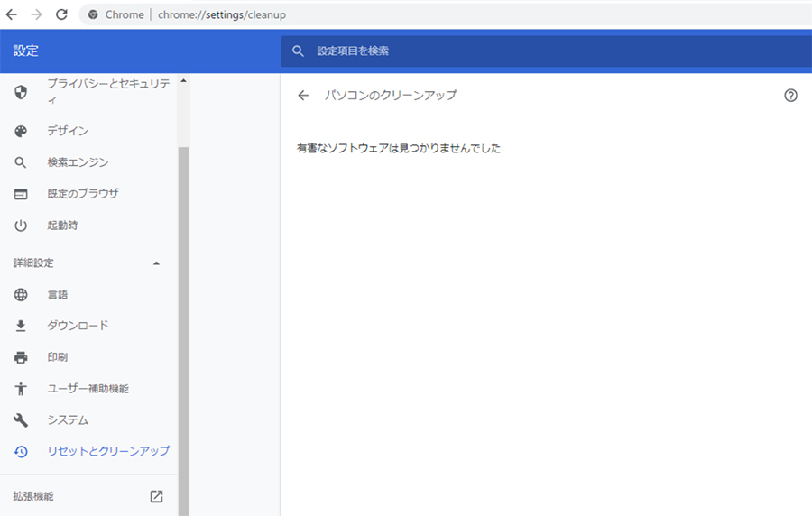Reload the page with refresh icon

click(x=61, y=14)
